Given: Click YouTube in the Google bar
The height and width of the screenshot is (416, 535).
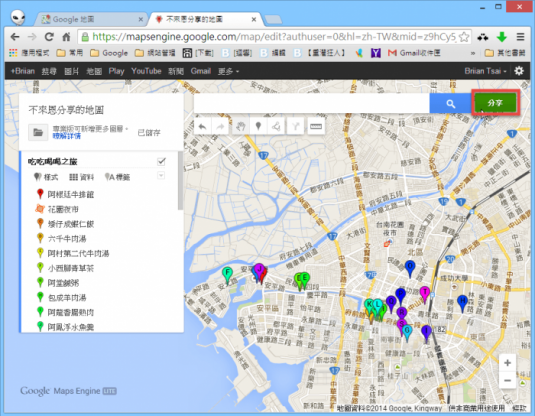Looking at the screenshot, I should [x=146, y=71].
